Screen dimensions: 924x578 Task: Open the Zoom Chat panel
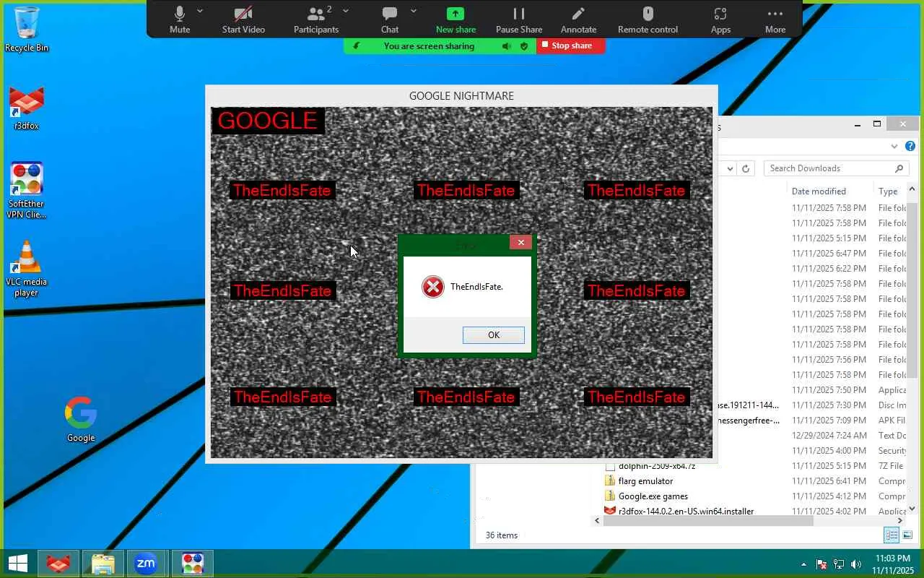(390, 20)
